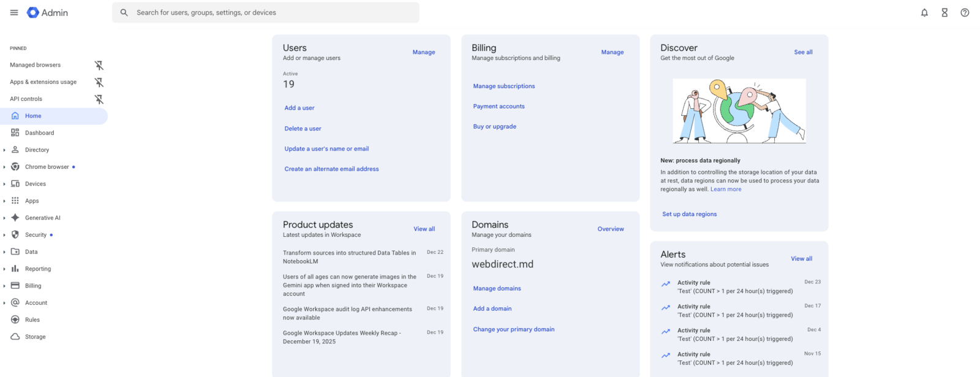Expand the Chrome browser section arrow
Image resolution: width=980 pixels, height=377 pixels.
(x=4, y=167)
